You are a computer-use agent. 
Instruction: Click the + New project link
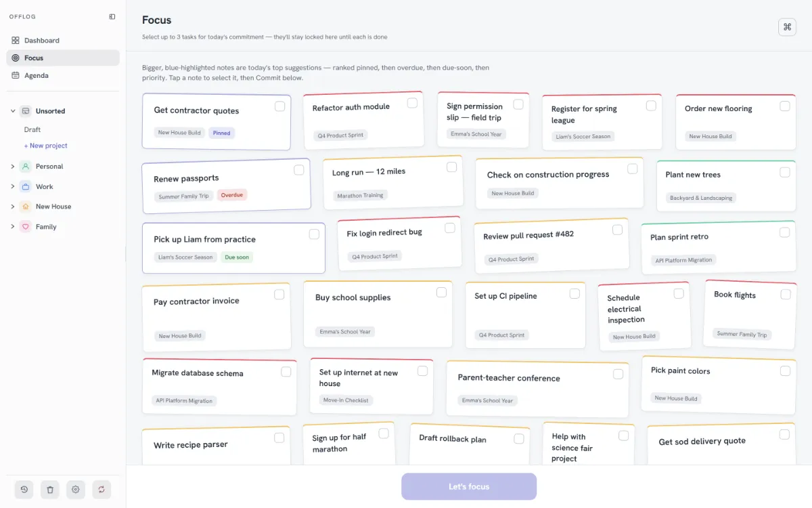46,146
